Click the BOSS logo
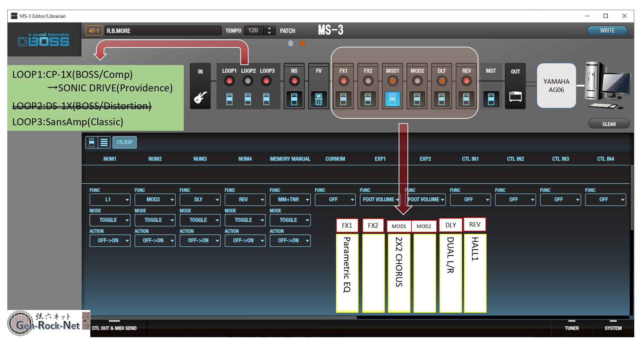Image resolution: width=644 pixels, height=347 pixels. [44, 39]
